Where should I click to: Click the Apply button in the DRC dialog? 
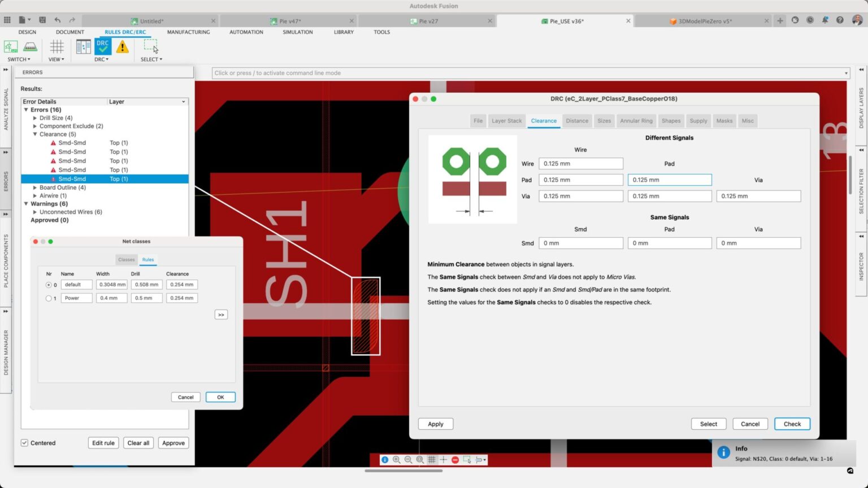[435, 424]
